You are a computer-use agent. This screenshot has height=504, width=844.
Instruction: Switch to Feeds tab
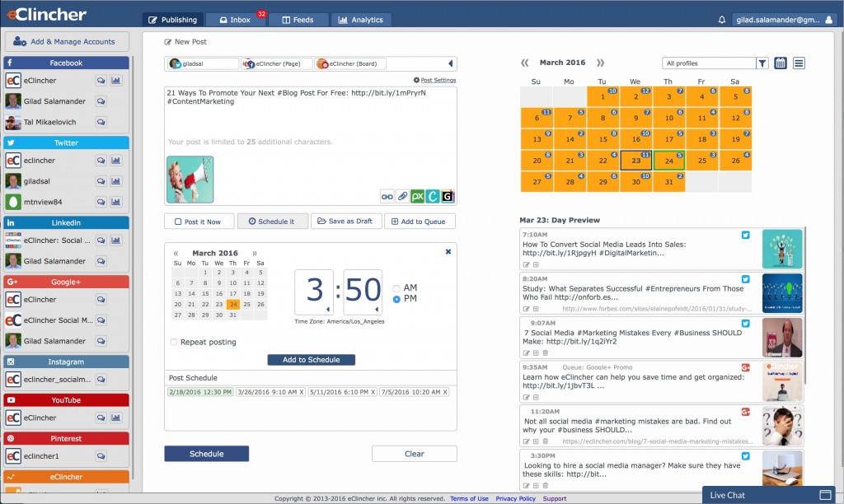(298, 20)
